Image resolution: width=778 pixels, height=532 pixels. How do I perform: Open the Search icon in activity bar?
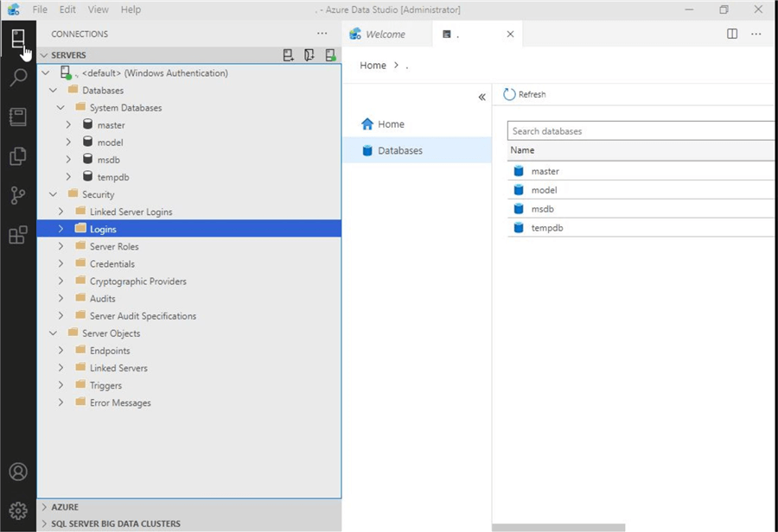18,78
